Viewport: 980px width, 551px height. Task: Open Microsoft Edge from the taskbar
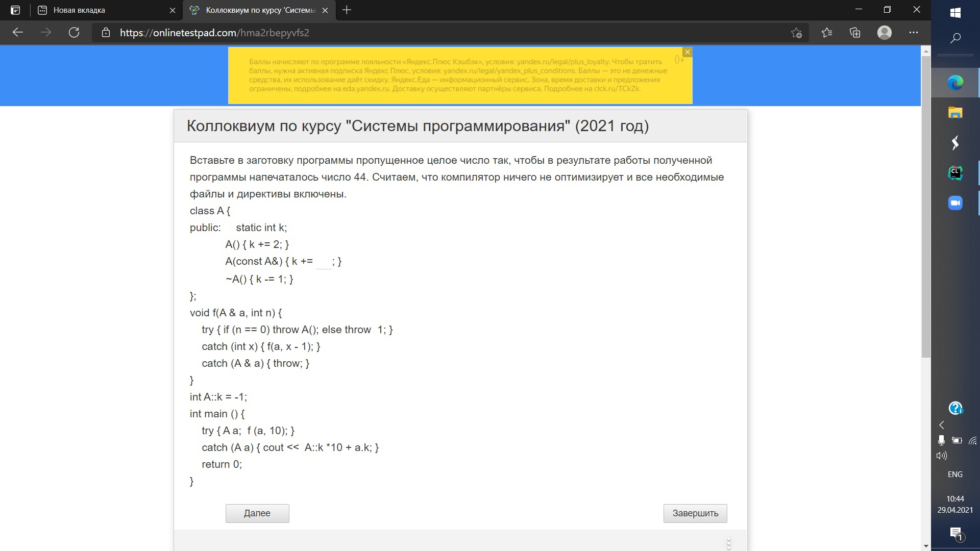pos(955,83)
